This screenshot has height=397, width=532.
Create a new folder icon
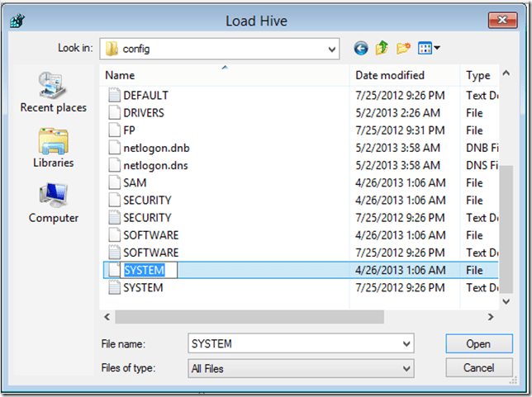(x=403, y=48)
